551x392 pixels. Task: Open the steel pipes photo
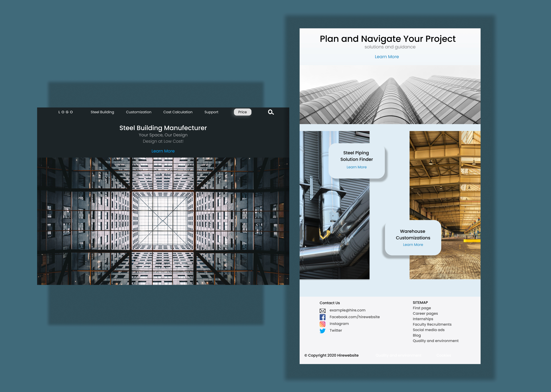(334, 205)
